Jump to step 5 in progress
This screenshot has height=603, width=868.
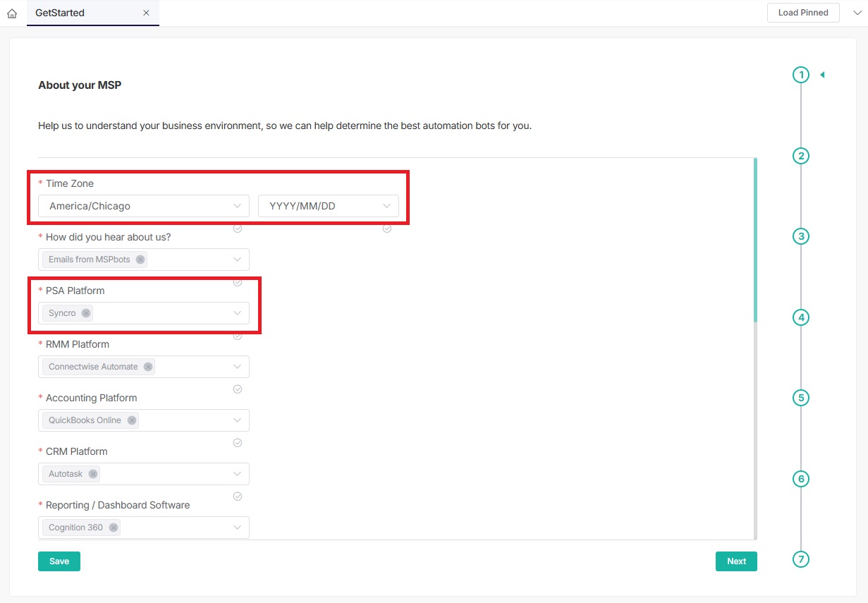point(800,398)
